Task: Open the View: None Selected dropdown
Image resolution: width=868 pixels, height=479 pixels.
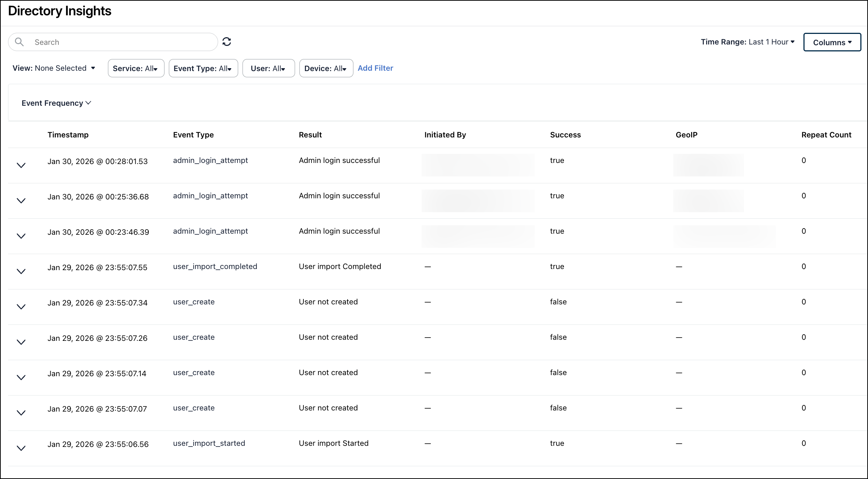Action: [x=54, y=68]
